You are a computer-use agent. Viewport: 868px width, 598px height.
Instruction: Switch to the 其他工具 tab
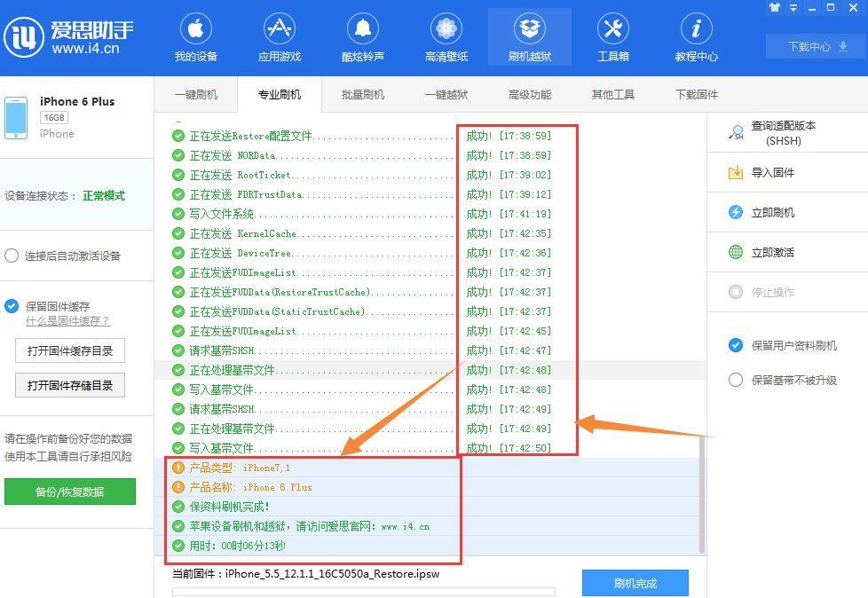click(x=613, y=95)
